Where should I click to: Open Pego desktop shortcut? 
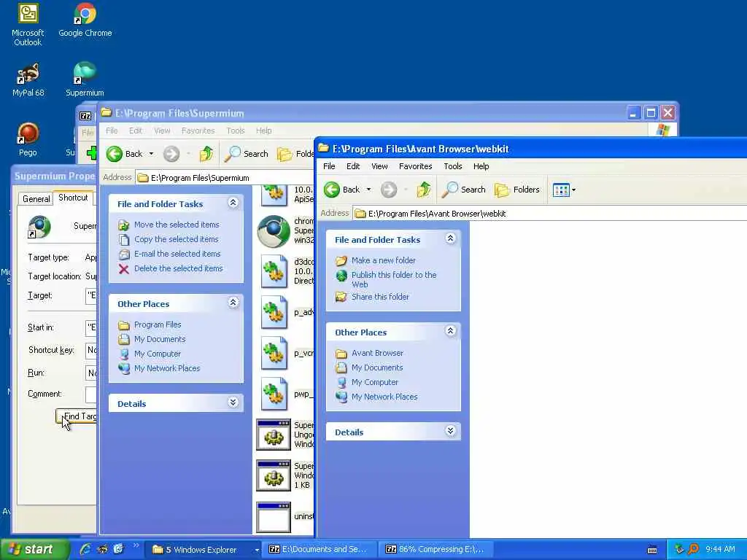[28, 139]
